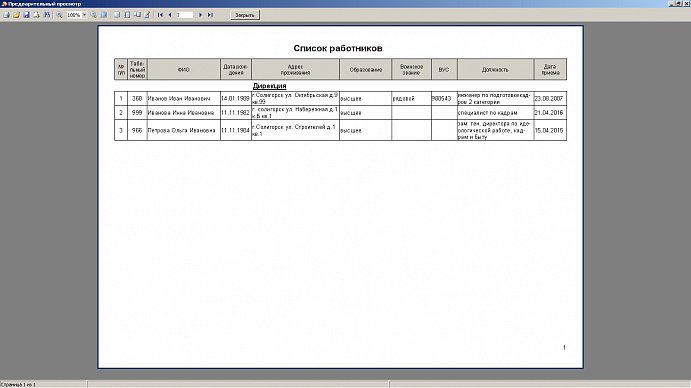Go to the previous page
The image size is (691, 388).
pos(170,15)
